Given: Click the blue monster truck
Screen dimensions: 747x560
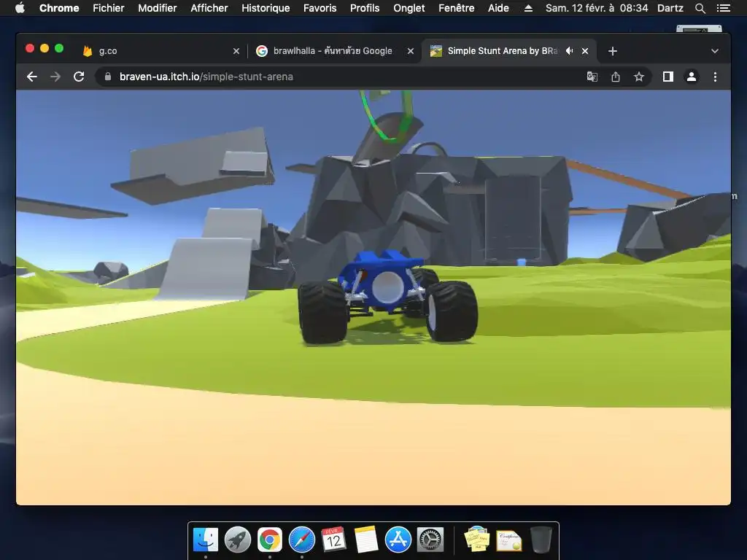Looking at the screenshot, I should pos(387,297).
